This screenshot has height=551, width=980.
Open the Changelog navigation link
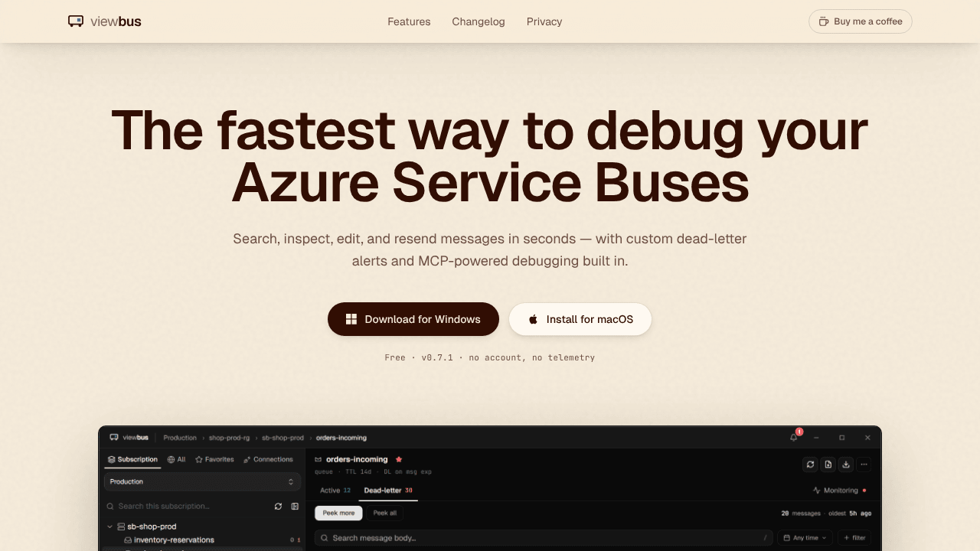[x=479, y=21]
